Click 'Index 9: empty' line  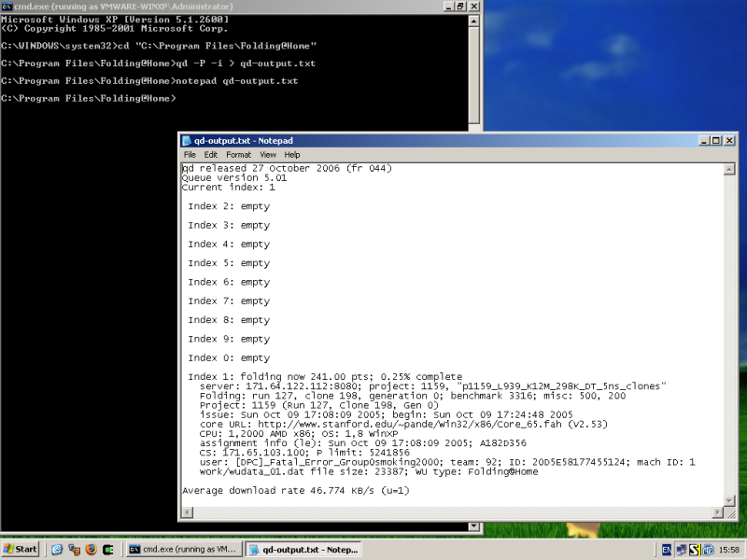click(x=229, y=339)
